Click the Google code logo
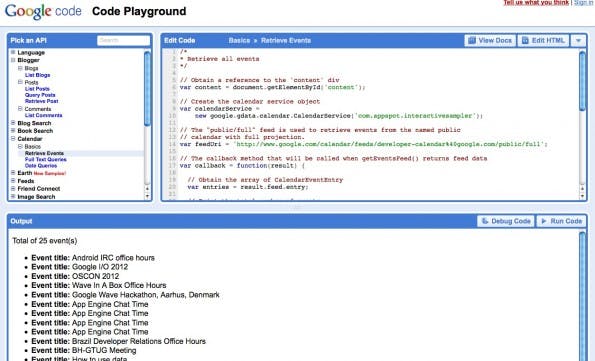Viewport: 595px width, 361px height. tap(43, 11)
